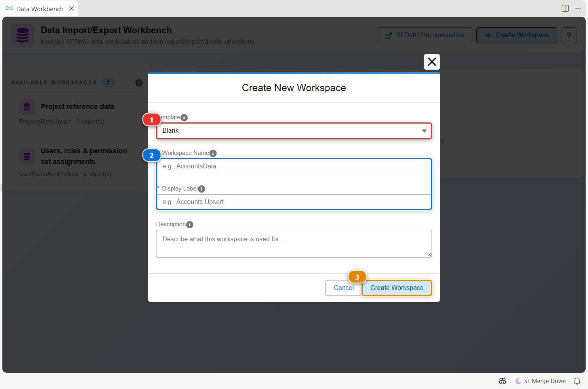Click the Workspace Name info icon

pyautogui.click(x=213, y=153)
